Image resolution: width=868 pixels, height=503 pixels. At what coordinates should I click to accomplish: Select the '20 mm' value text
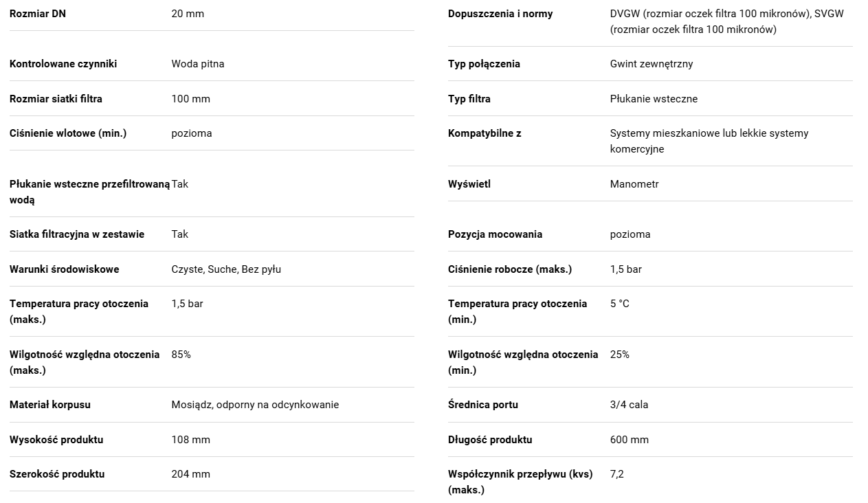tap(188, 14)
